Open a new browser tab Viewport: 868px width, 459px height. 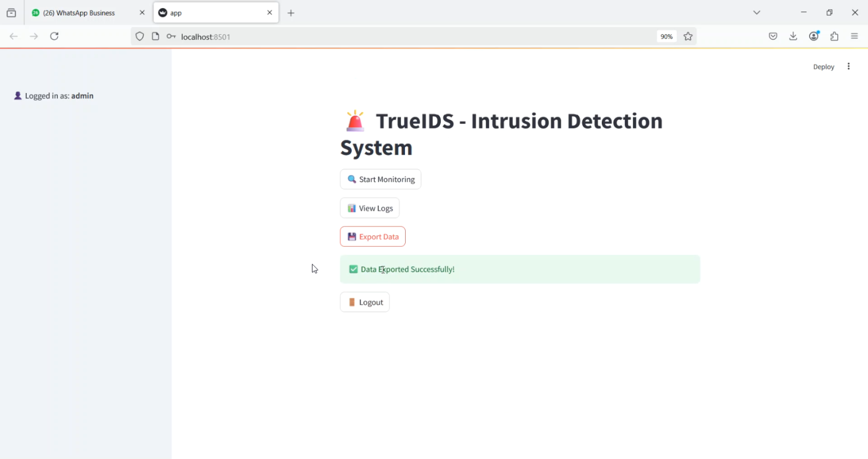[x=291, y=13]
